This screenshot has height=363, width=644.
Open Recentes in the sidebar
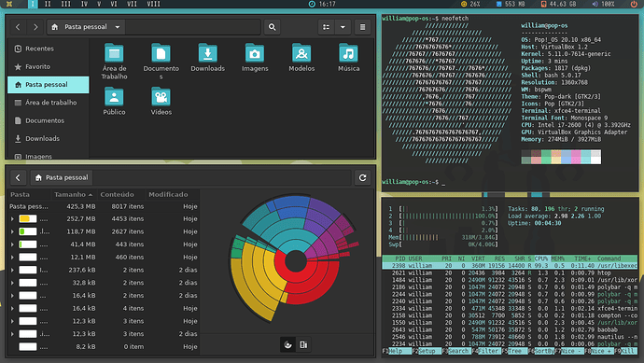click(49, 49)
